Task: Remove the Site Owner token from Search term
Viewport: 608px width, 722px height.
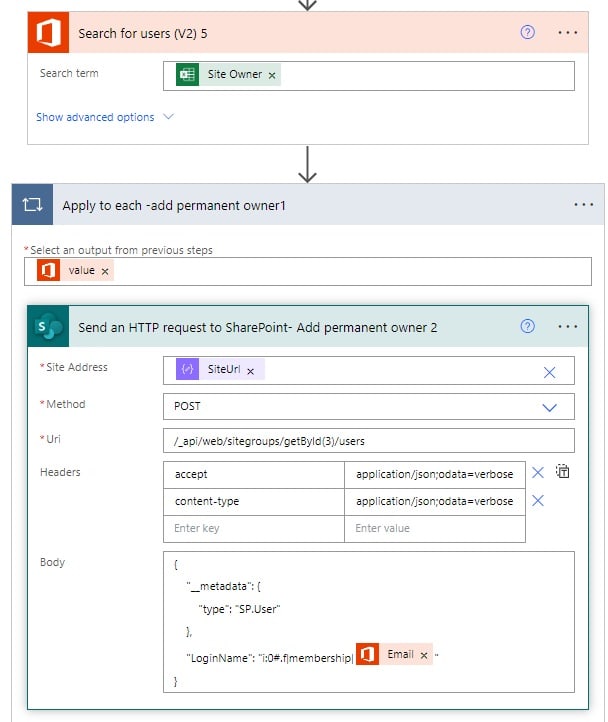Action: point(272,76)
